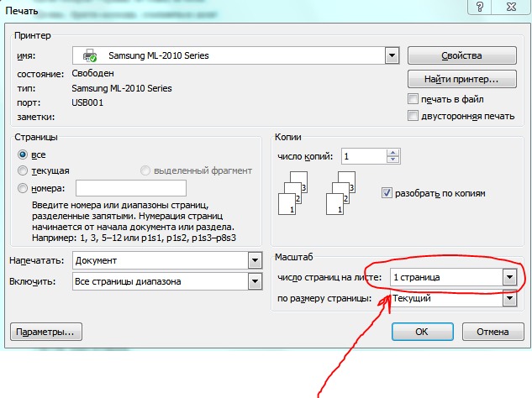The width and height of the screenshot is (532, 398).
Task: Enable the 'печать в файл' checkbox
Action: point(413,99)
